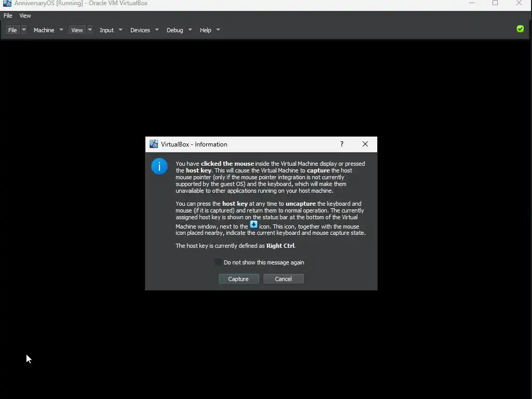Click the Cancel button
This screenshot has height=399, width=532.
(284, 279)
